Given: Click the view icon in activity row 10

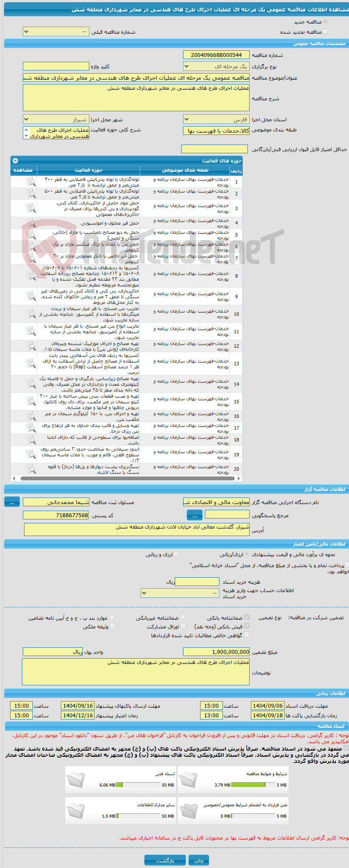Looking at the screenshot, I should [x=31, y=314].
